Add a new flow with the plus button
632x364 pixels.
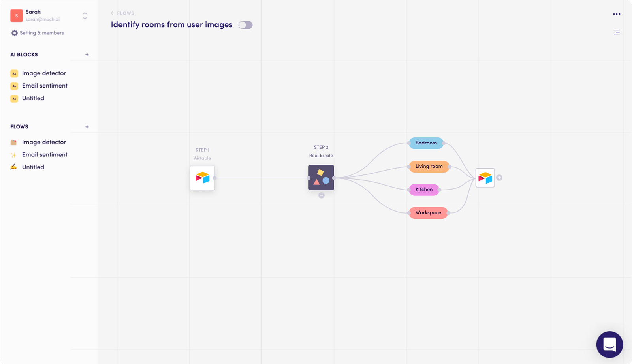pyautogui.click(x=87, y=127)
